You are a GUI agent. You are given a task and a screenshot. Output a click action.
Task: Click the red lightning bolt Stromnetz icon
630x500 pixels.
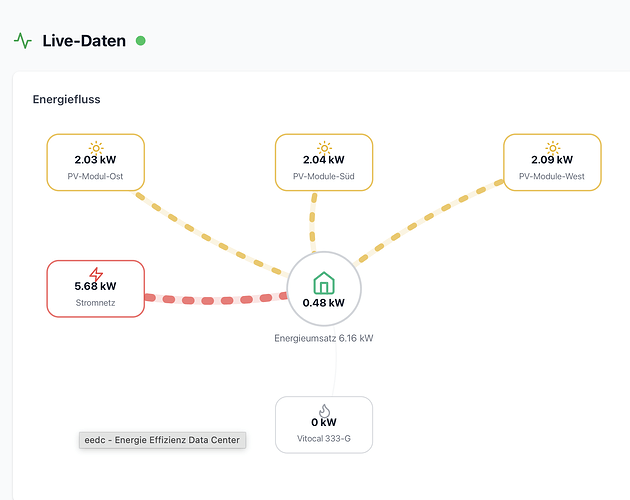(96, 274)
